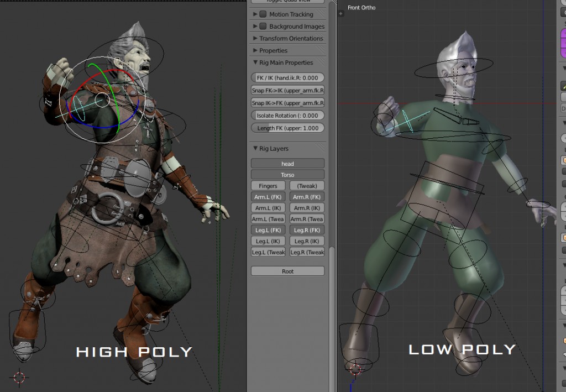Enable the Background Images checkbox
Screen dimensions: 566x392
263,26
